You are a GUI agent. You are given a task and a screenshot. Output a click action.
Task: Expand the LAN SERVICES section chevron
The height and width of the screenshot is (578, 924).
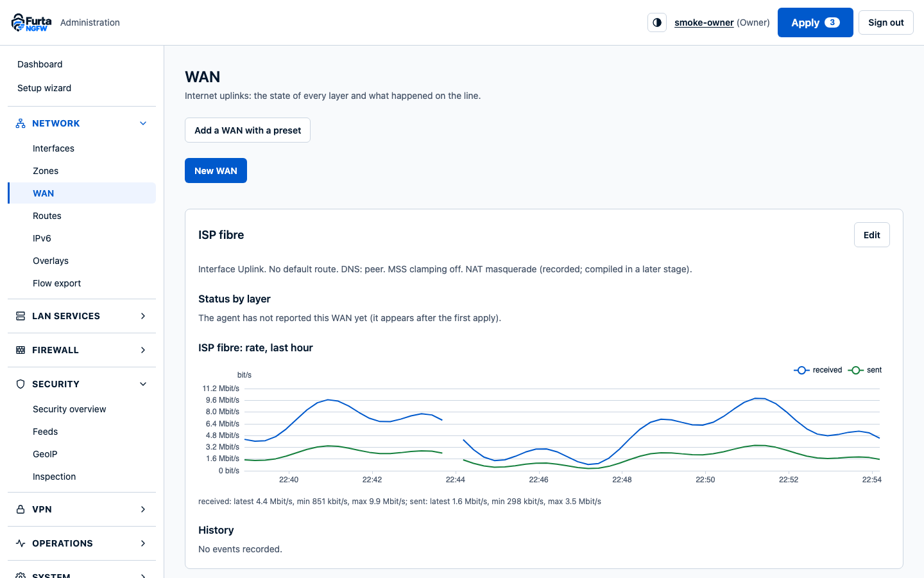click(x=143, y=316)
